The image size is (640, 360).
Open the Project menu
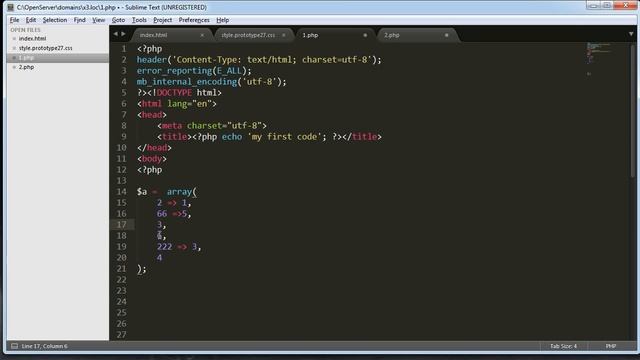[x=162, y=20]
